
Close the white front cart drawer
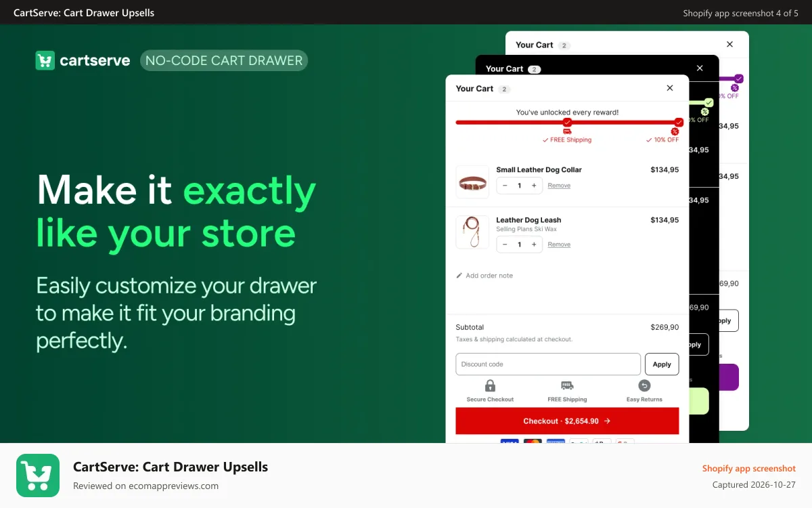[x=670, y=88]
